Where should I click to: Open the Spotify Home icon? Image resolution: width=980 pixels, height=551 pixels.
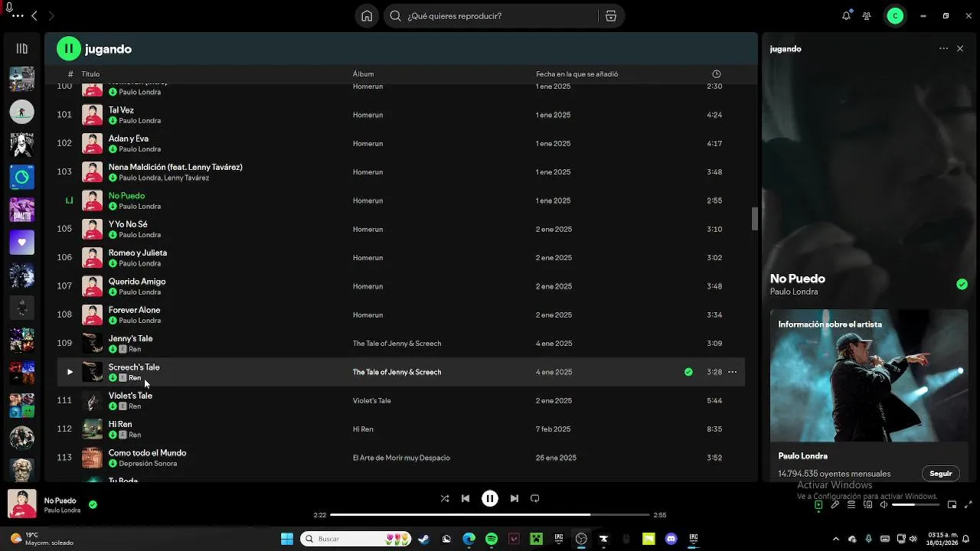click(x=367, y=16)
